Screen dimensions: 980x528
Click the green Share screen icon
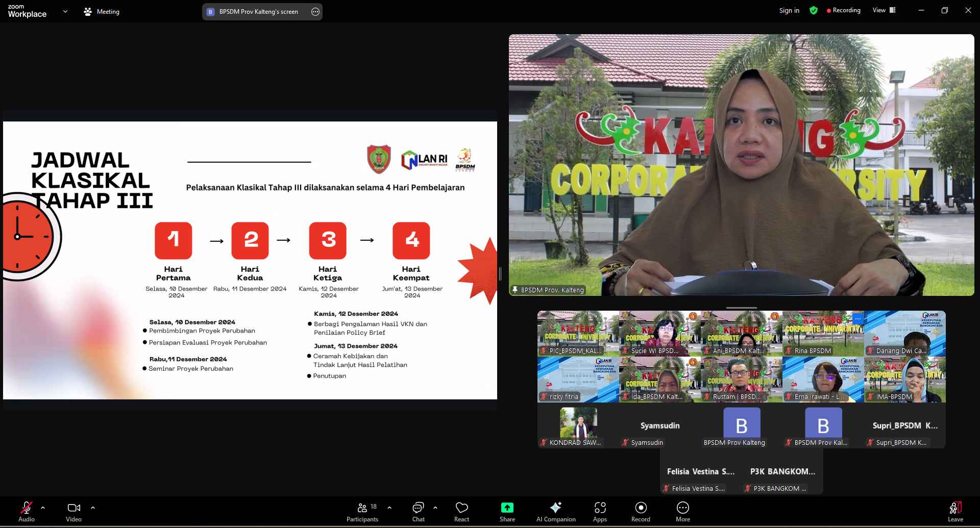click(x=507, y=508)
